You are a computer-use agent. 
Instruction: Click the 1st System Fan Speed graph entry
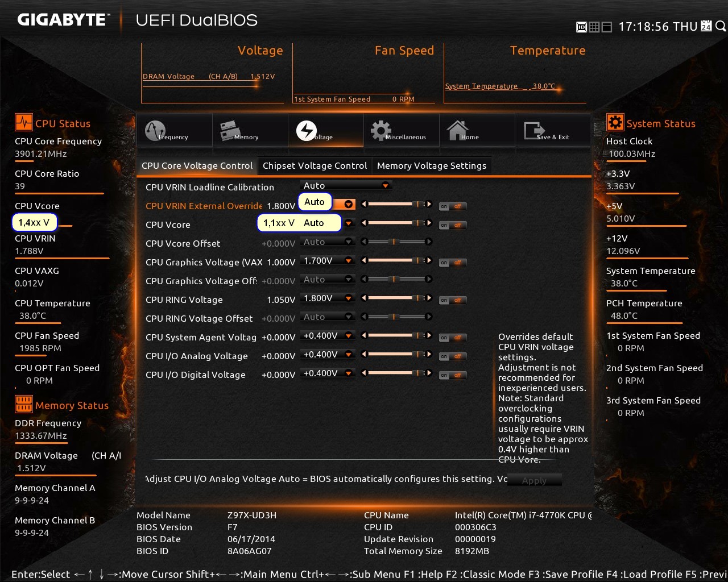pos(354,99)
